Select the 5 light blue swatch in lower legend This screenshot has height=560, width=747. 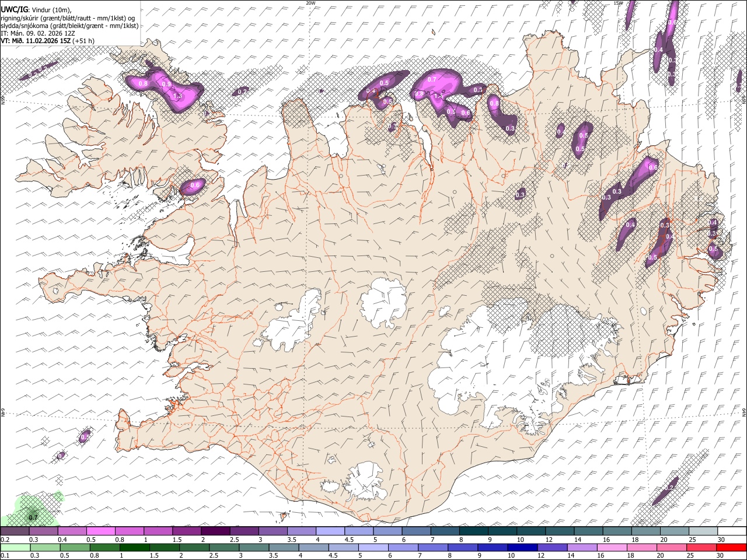[373, 547]
